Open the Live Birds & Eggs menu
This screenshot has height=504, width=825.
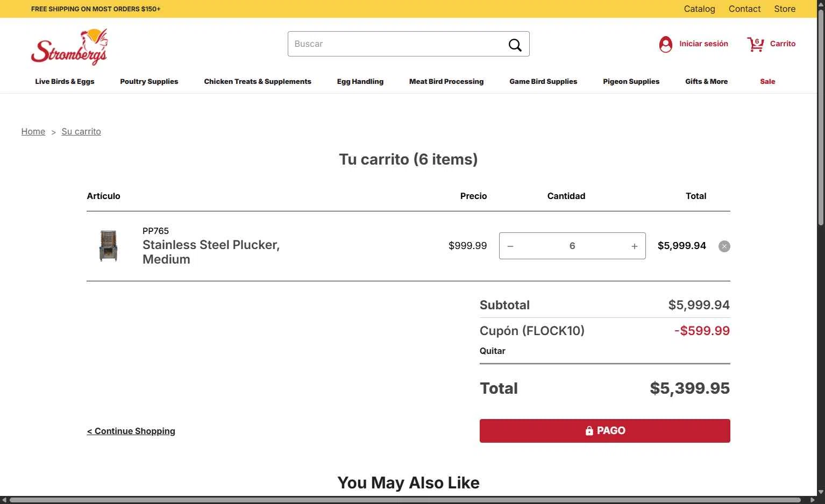65,82
